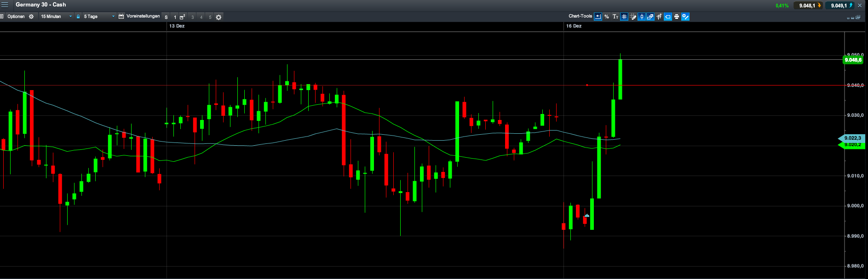This screenshot has height=279, width=868.
Task: Click the list icon left of Optionen
Action: click(2, 17)
